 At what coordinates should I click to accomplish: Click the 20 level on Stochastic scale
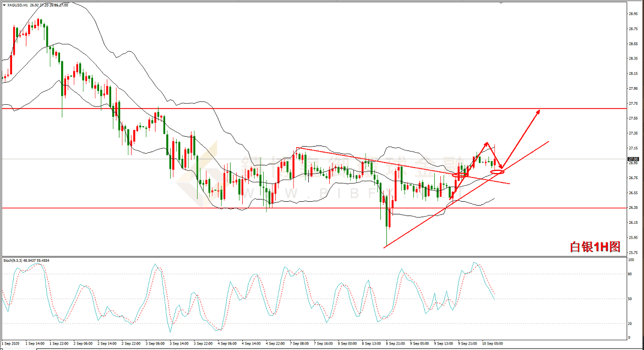(630, 322)
